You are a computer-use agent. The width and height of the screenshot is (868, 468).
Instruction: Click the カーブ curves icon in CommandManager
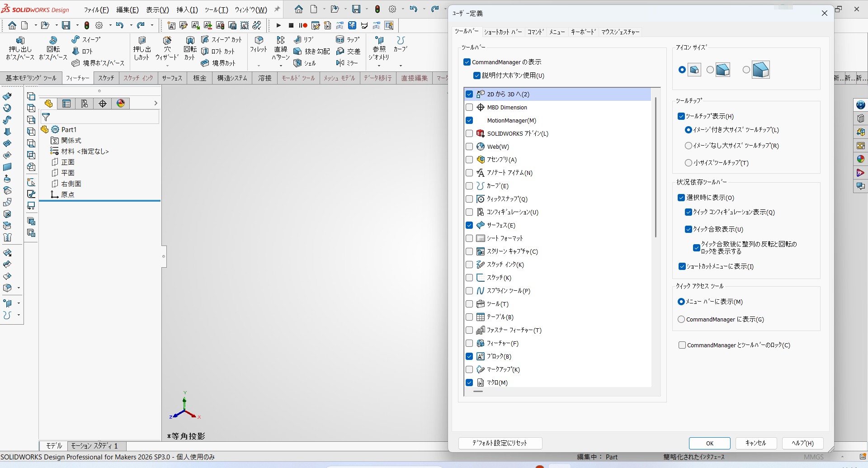point(401,40)
